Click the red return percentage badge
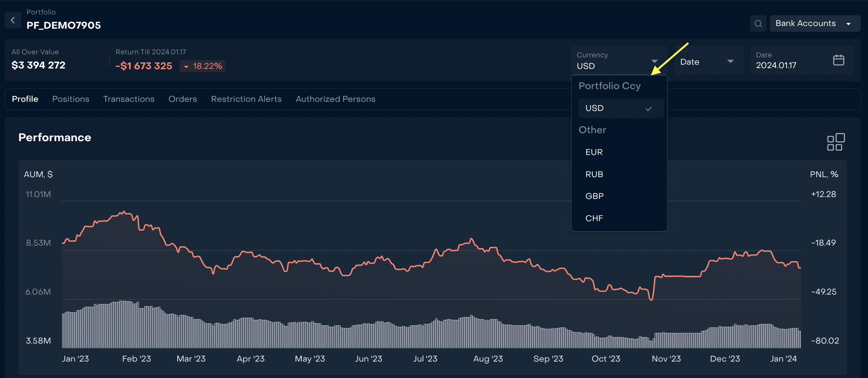868x378 pixels. point(202,66)
